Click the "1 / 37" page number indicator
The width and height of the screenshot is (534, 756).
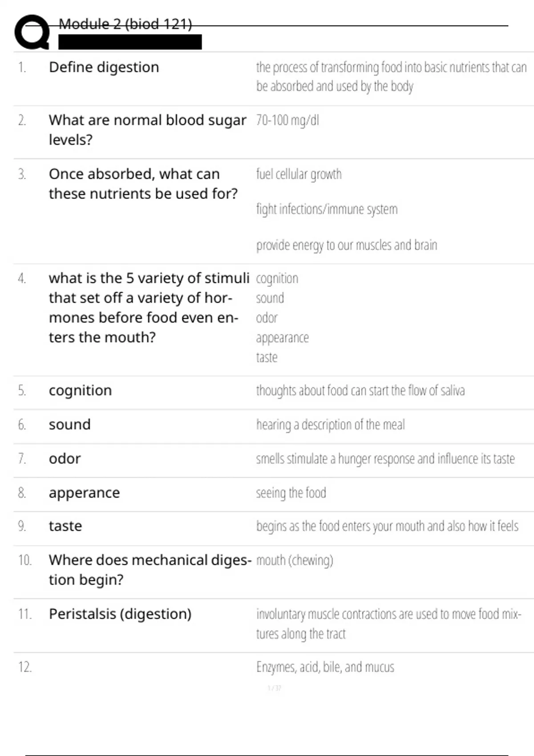(274, 688)
